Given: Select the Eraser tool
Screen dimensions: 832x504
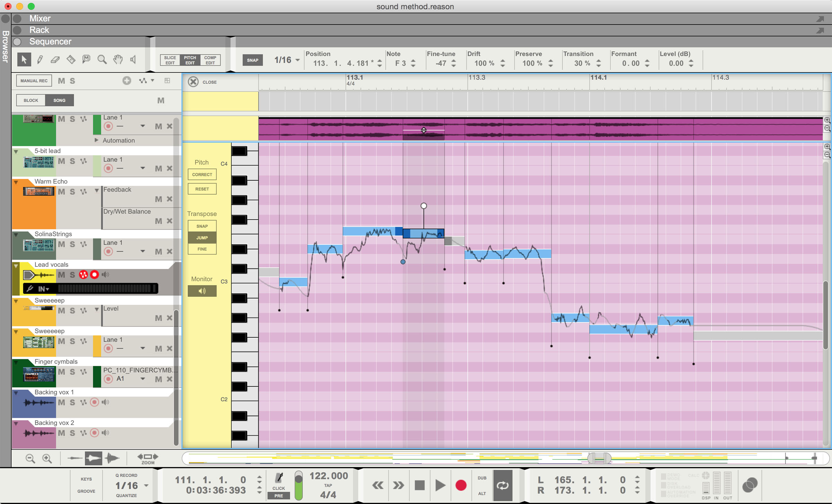Looking at the screenshot, I should [55, 60].
